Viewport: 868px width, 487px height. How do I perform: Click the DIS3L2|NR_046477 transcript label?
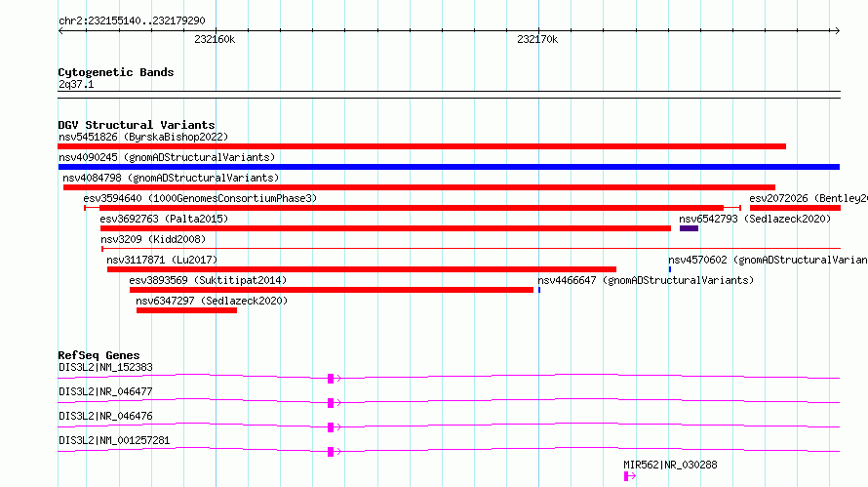pos(105,391)
